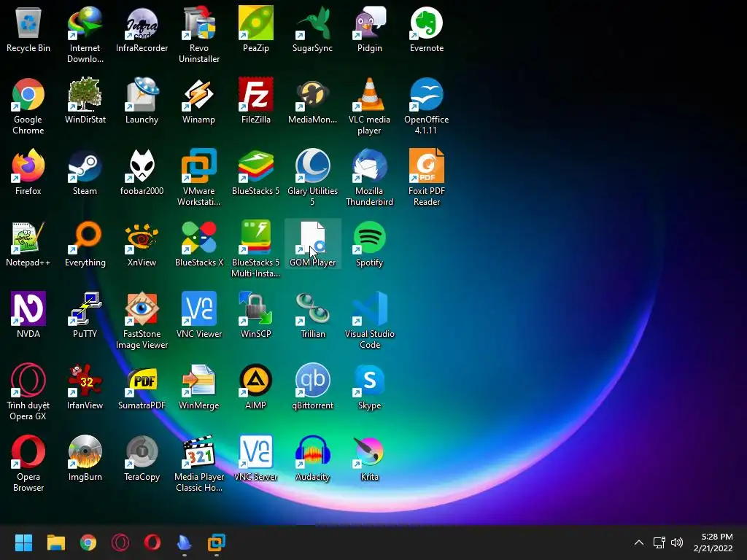The image size is (747, 560).
Task: Click the Spotify desktop icon
Action: pos(370,237)
